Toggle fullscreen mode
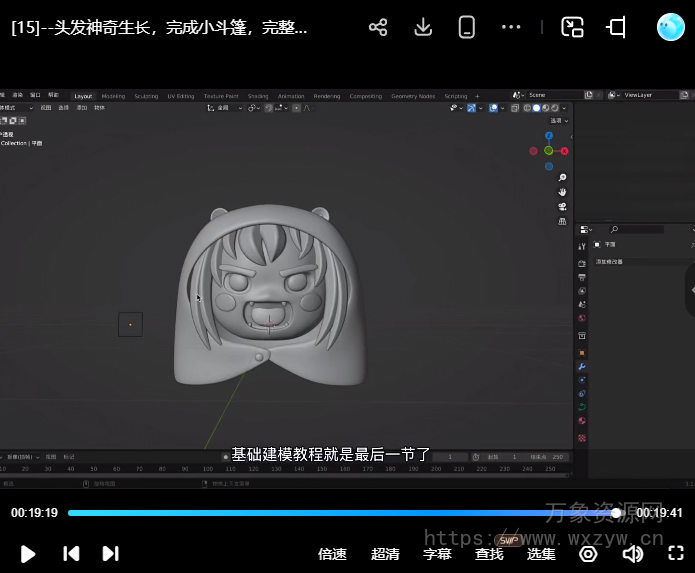This screenshot has width=695, height=573. click(x=676, y=553)
